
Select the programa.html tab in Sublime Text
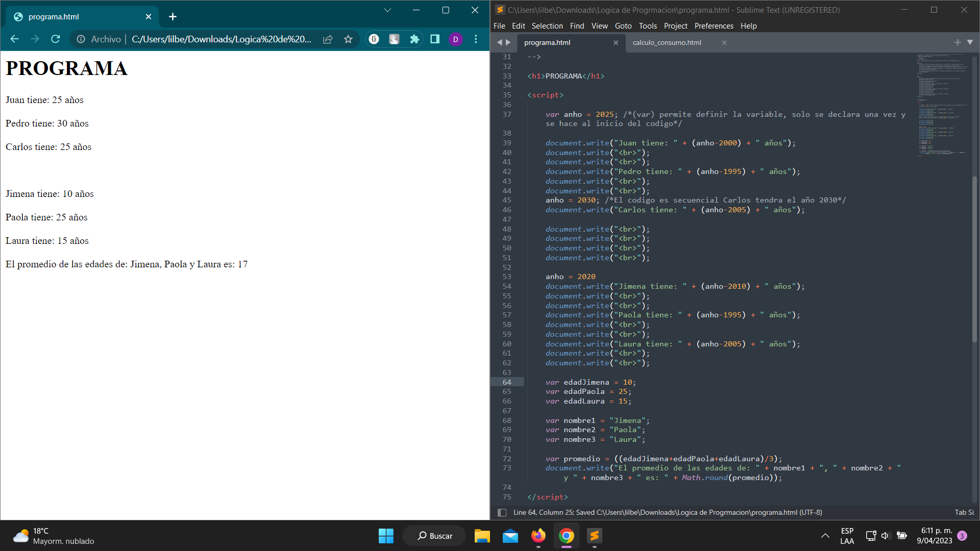pyautogui.click(x=547, y=43)
